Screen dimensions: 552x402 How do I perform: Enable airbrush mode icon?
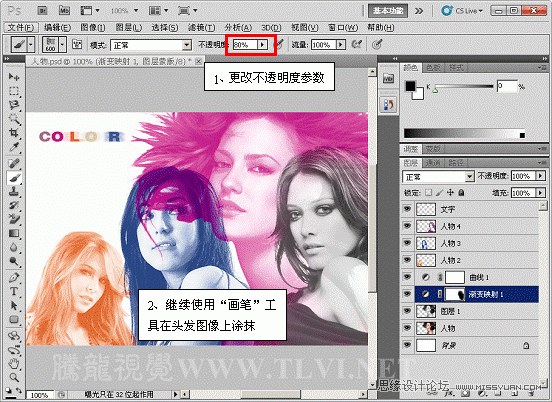(357, 44)
